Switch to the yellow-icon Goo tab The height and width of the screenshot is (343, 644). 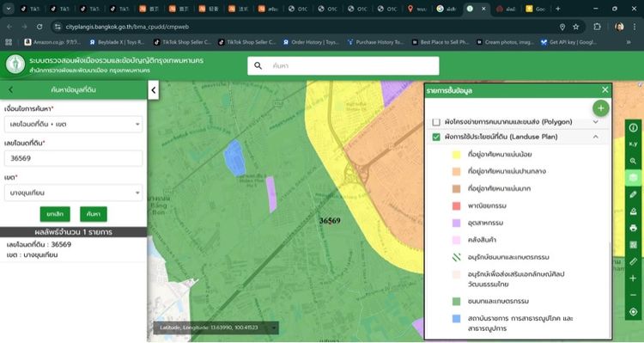click(x=535, y=9)
